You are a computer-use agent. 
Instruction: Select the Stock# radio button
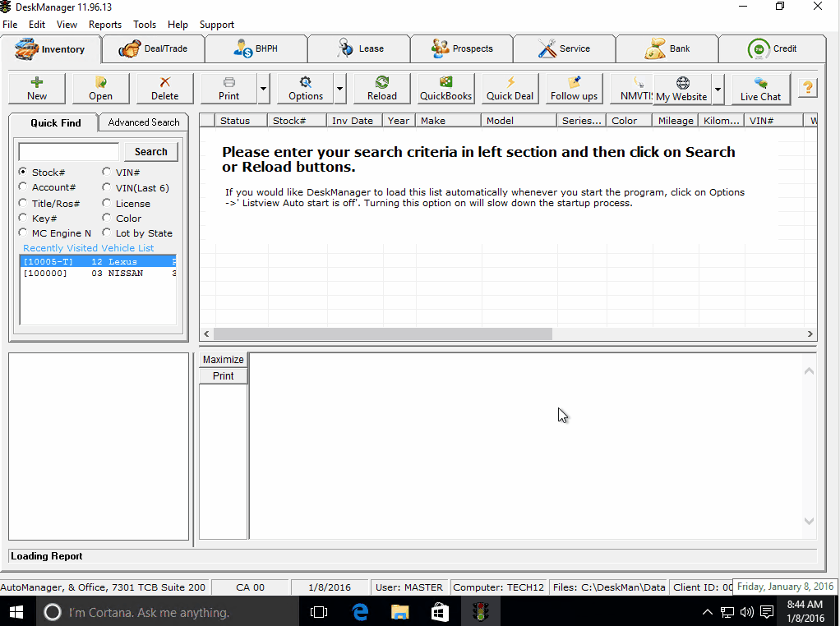point(22,172)
